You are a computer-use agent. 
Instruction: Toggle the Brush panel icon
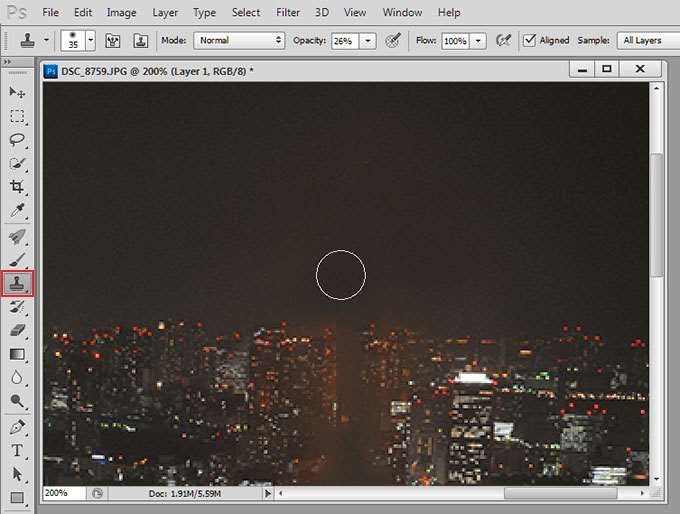click(113, 41)
